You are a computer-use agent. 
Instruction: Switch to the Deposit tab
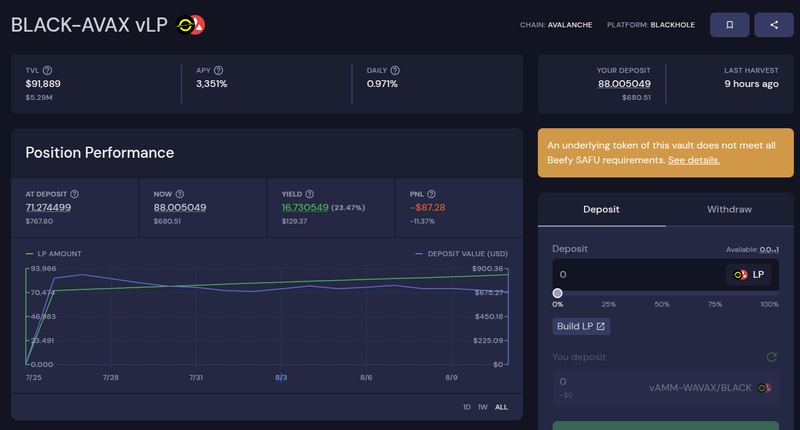(601, 209)
